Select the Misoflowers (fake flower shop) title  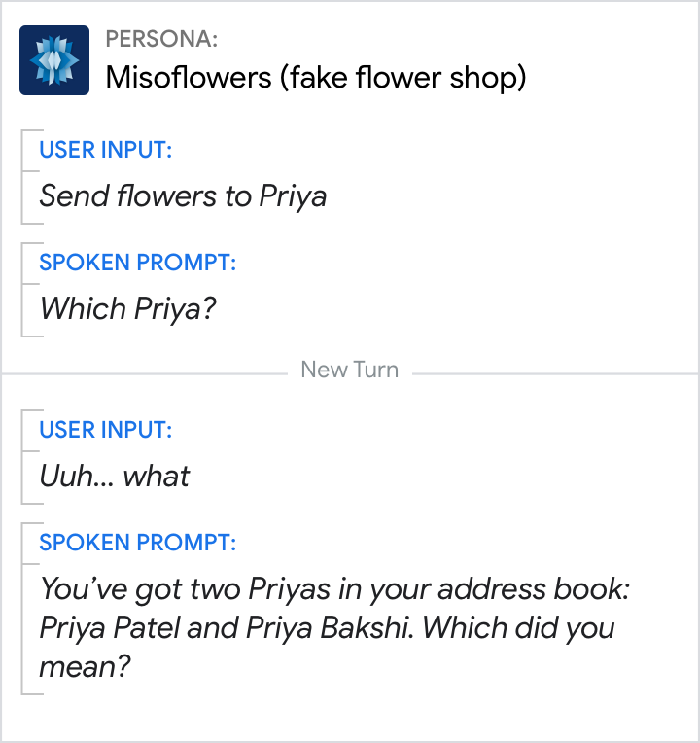click(315, 78)
